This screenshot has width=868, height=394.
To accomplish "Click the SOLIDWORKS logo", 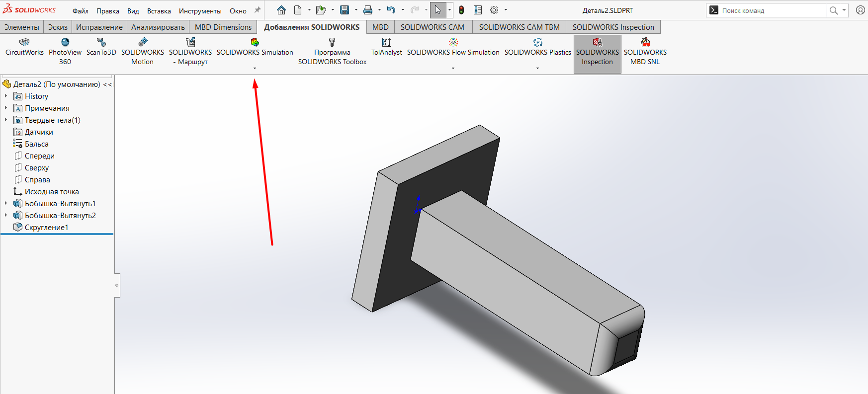I will (x=29, y=9).
